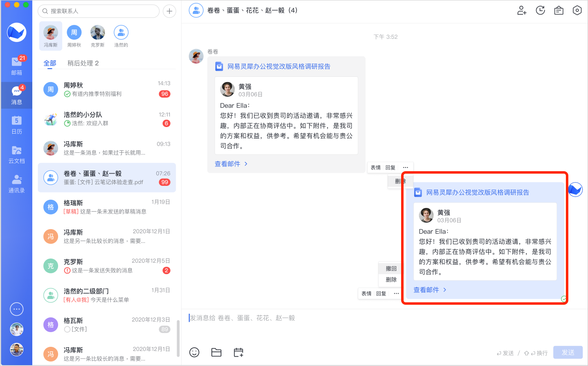Click 查看邮件 link in sent message
Image resolution: width=588 pixels, height=366 pixels.
click(x=430, y=290)
